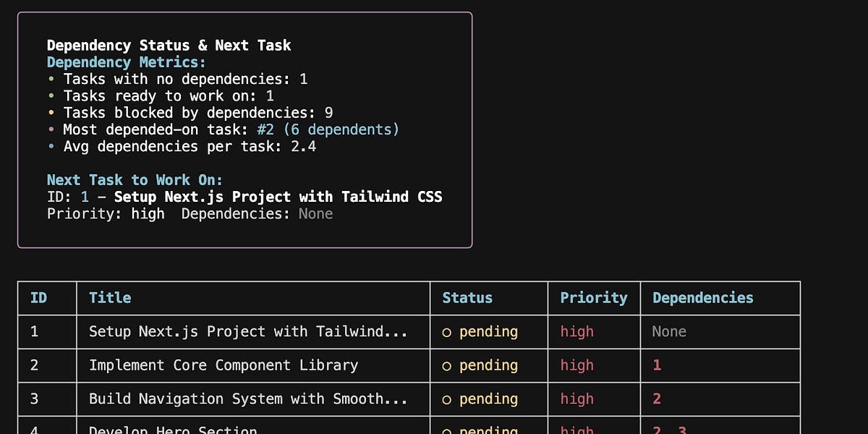Click the bullet beside 'Tasks with no dependencies'

click(x=51, y=79)
